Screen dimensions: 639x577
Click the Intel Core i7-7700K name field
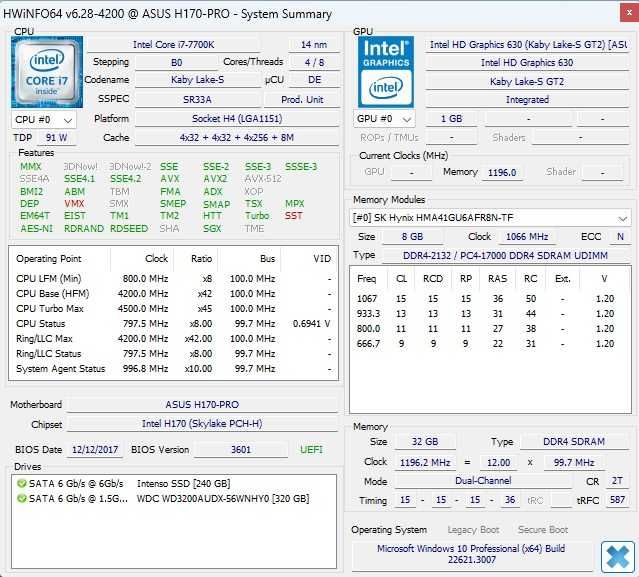coord(173,44)
